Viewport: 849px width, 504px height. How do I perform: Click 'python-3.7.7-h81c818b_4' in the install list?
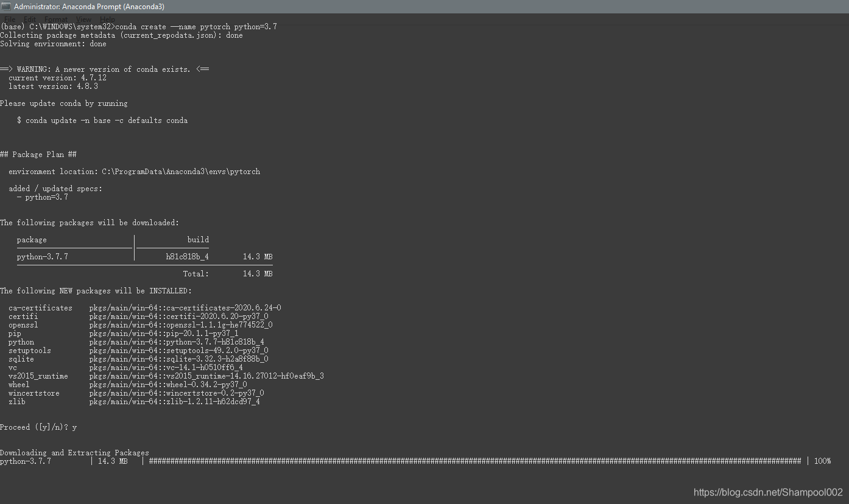(x=215, y=342)
